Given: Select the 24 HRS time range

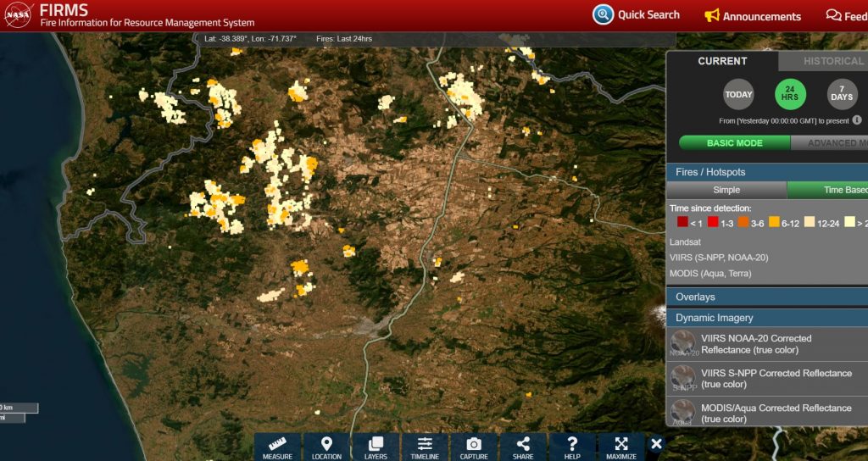Looking at the screenshot, I should pos(790,94).
